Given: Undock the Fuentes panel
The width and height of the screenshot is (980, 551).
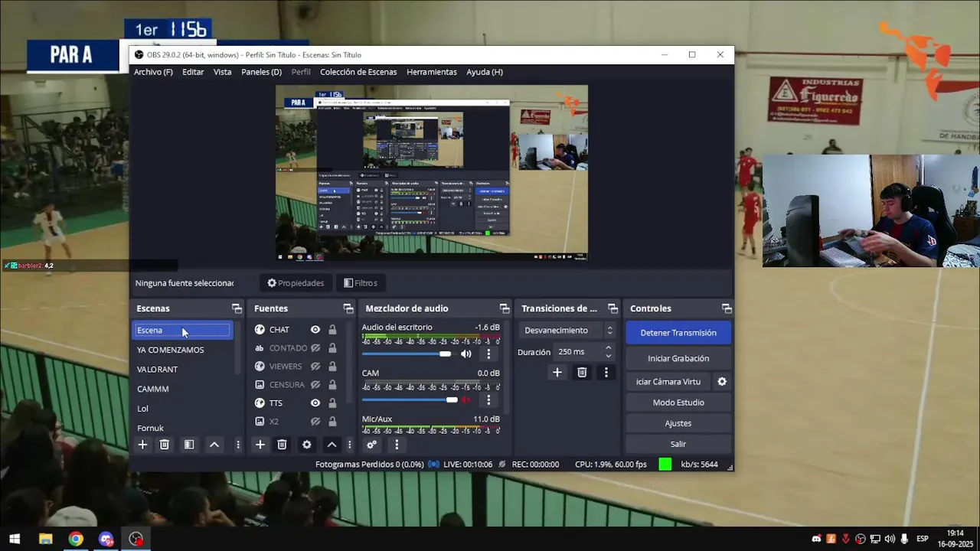Looking at the screenshot, I should click(x=348, y=308).
